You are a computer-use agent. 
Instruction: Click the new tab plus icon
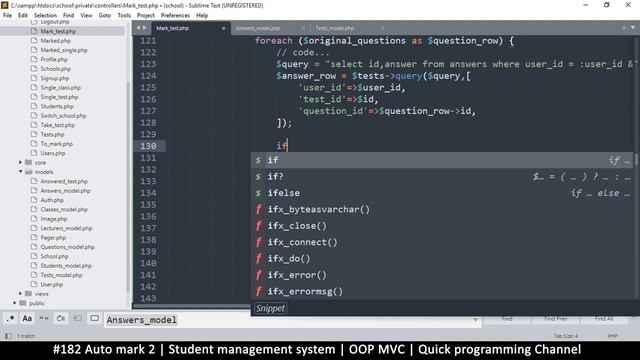pos(624,28)
